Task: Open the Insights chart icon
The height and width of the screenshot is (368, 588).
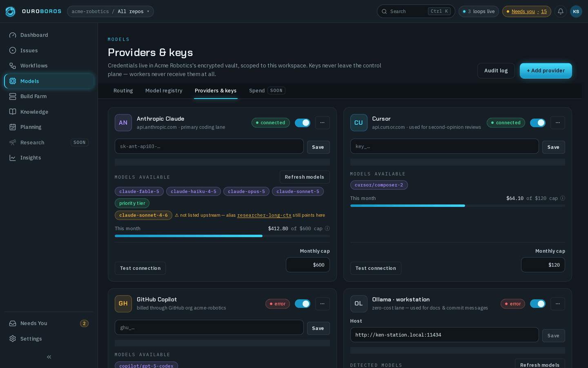Action: (13, 158)
